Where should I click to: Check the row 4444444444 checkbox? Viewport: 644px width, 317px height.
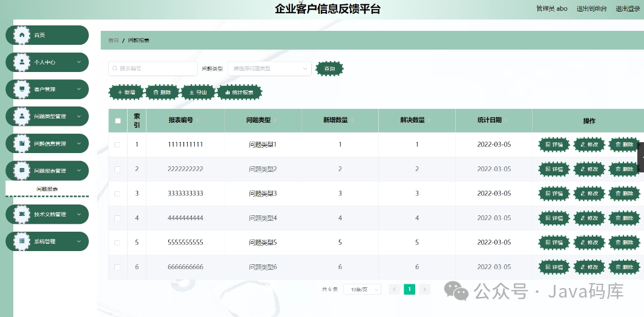tap(117, 218)
